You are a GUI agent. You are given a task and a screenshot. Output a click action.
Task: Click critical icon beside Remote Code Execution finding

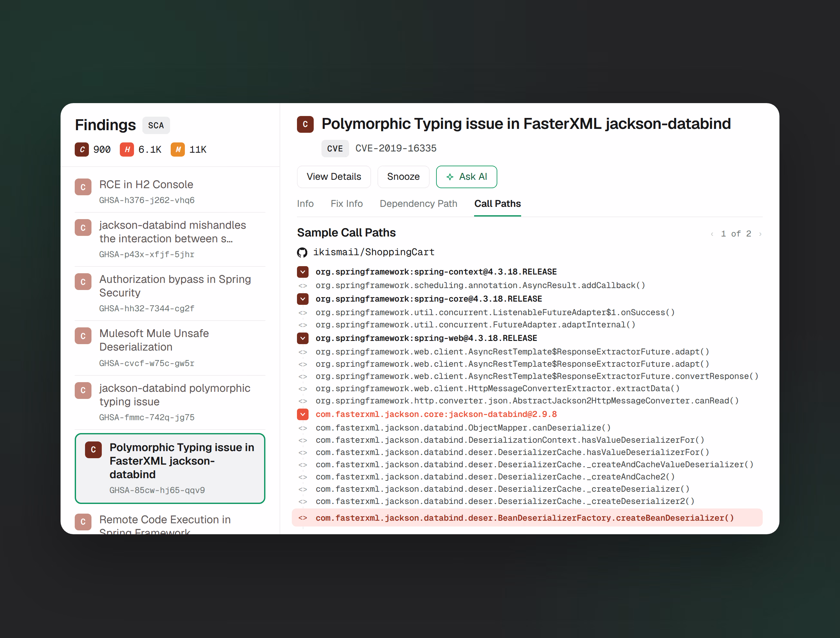(83, 522)
